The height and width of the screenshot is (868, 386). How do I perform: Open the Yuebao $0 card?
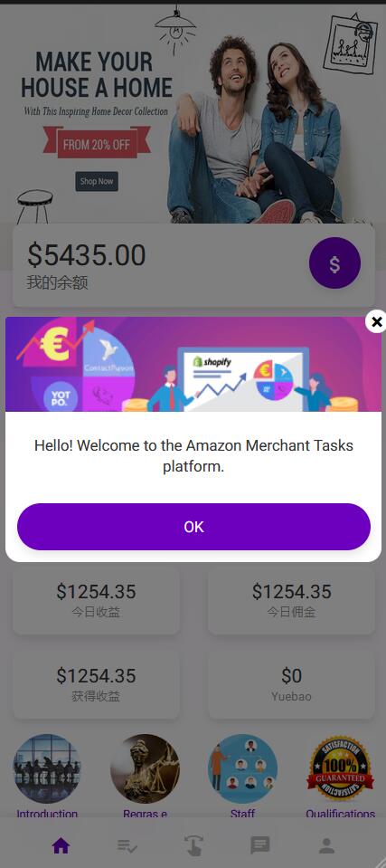coord(291,684)
